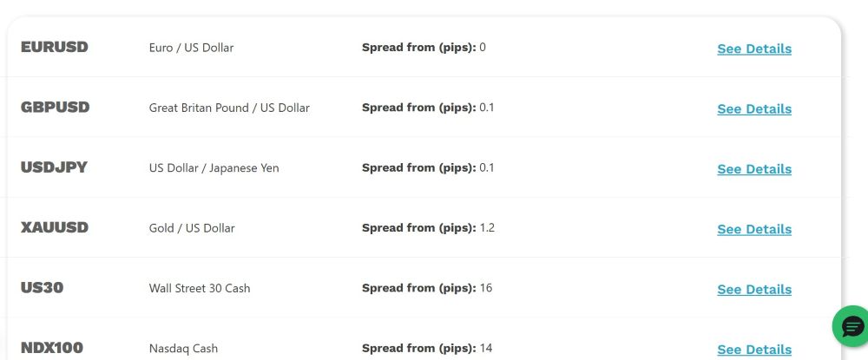Click the NDX100 symbol heading
The image size is (868, 360).
(52, 348)
